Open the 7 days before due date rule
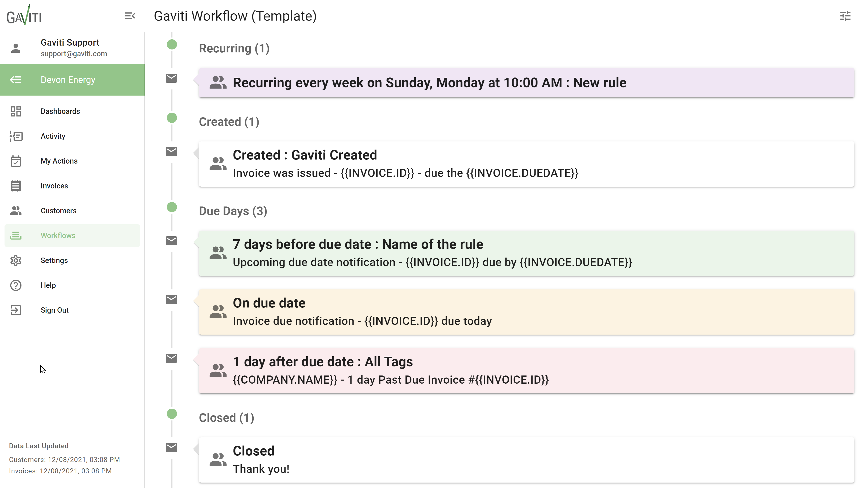Viewport: 868px width, 488px height. 526,253
